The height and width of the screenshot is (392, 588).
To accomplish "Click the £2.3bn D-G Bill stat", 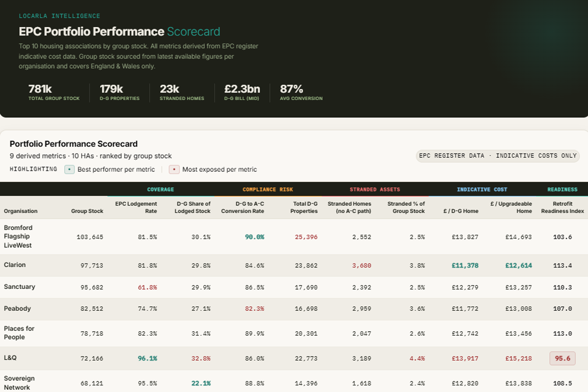I will point(242,93).
